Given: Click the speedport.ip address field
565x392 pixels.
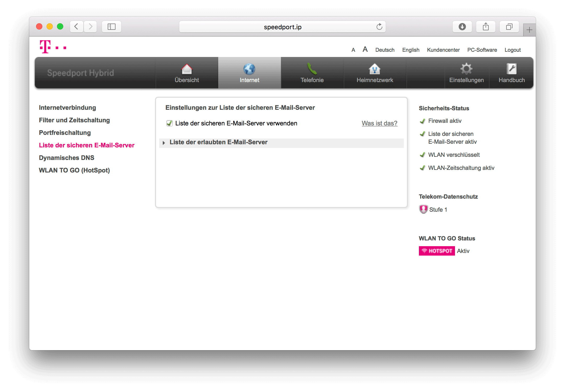Looking at the screenshot, I should tap(282, 27).
